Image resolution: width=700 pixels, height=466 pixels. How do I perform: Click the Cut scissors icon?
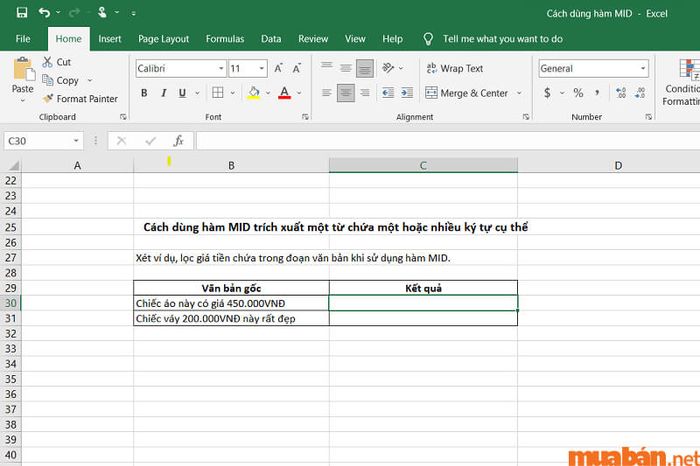(47, 62)
